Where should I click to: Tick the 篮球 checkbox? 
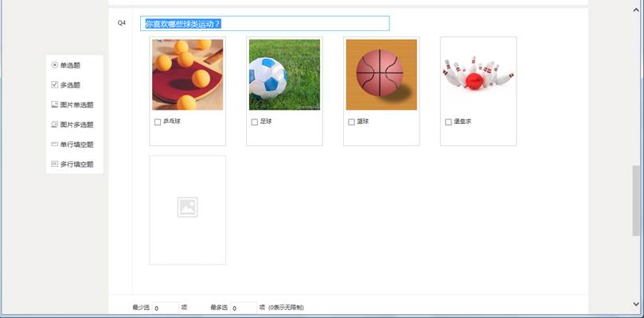pos(351,122)
